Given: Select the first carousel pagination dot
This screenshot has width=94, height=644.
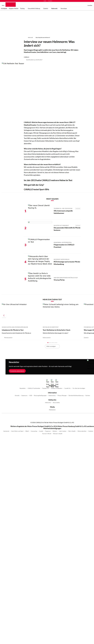Looking at the screenshot, I should [48, 343].
